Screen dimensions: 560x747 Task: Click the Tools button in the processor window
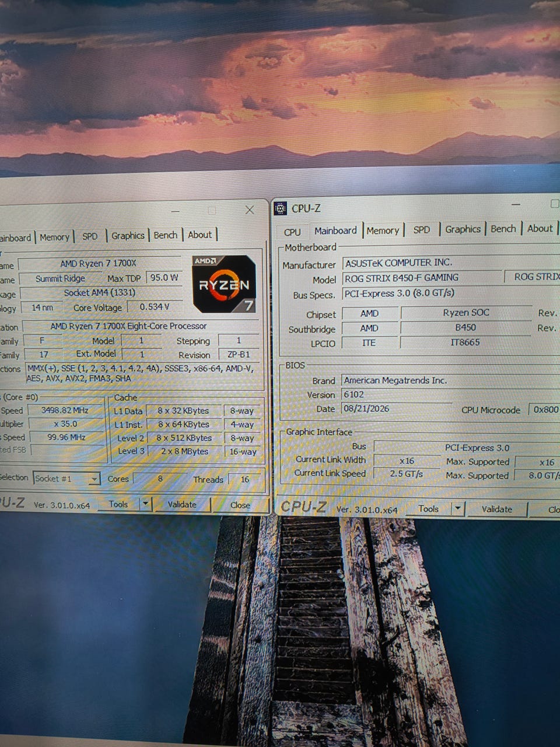pos(118,504)
